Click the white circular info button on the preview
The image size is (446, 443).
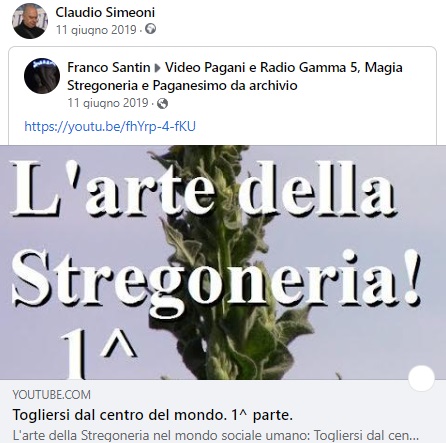pyautogui.click(x=421, y=378)
